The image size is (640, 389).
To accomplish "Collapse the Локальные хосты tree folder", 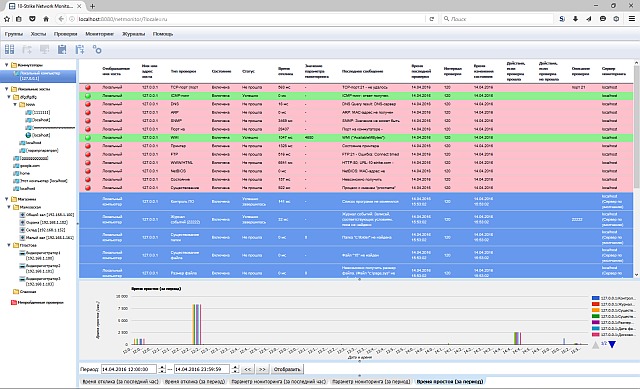I will click(7, 89).
